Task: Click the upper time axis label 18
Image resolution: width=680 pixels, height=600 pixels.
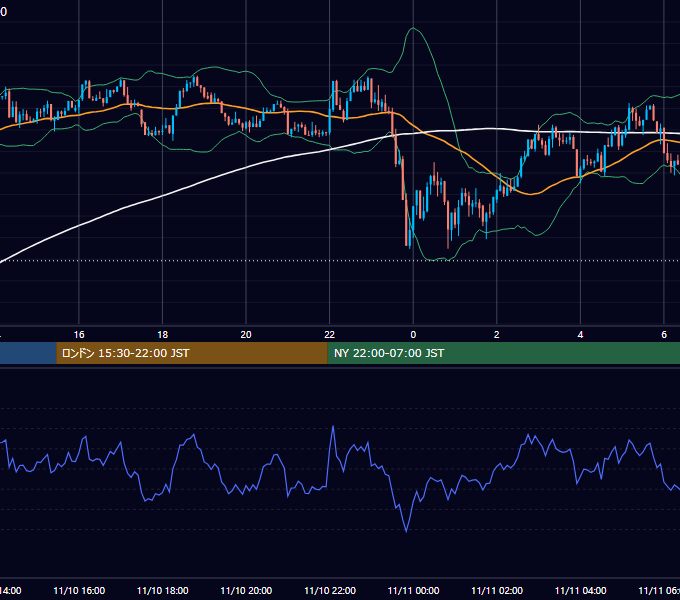Action: click(x=162, y=335)
